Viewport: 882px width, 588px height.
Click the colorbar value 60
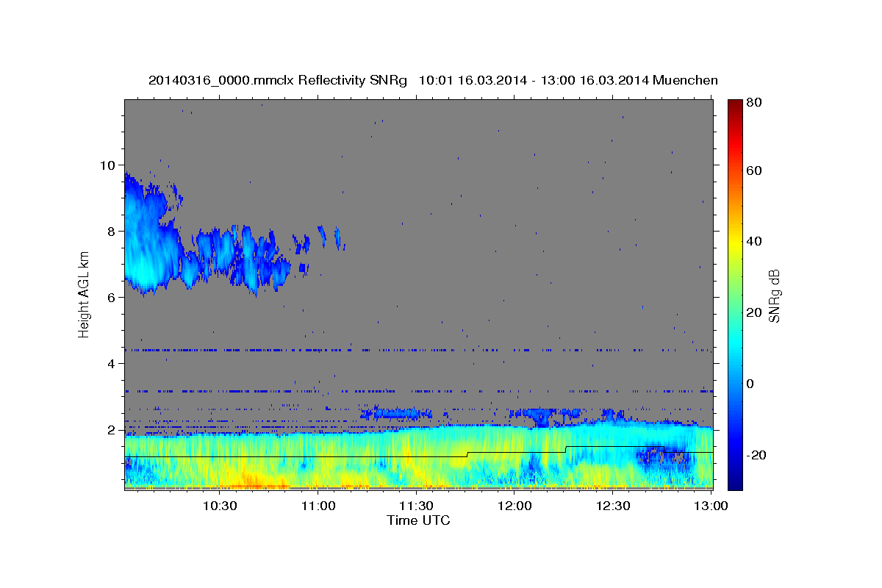point(753,171)
